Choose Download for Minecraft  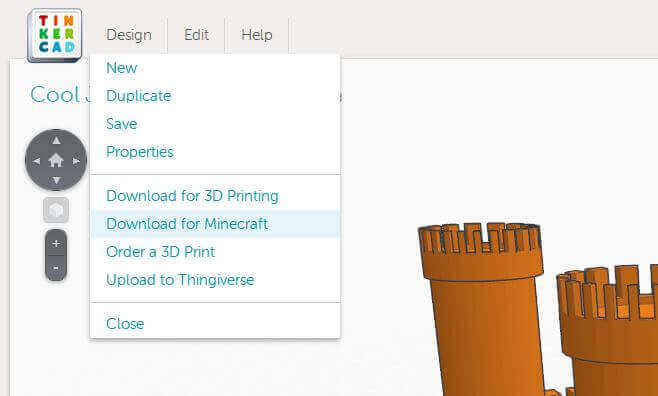click(215, 224)
